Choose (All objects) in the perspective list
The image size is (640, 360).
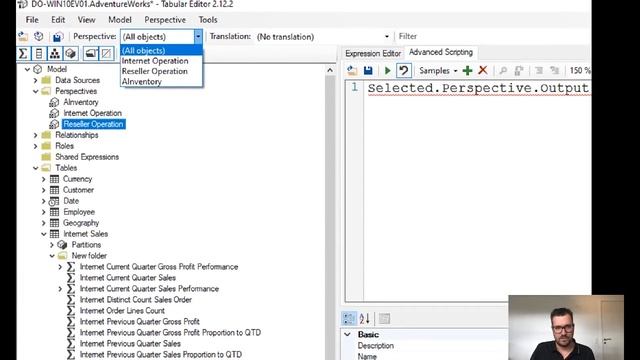[x=162, y=51]
